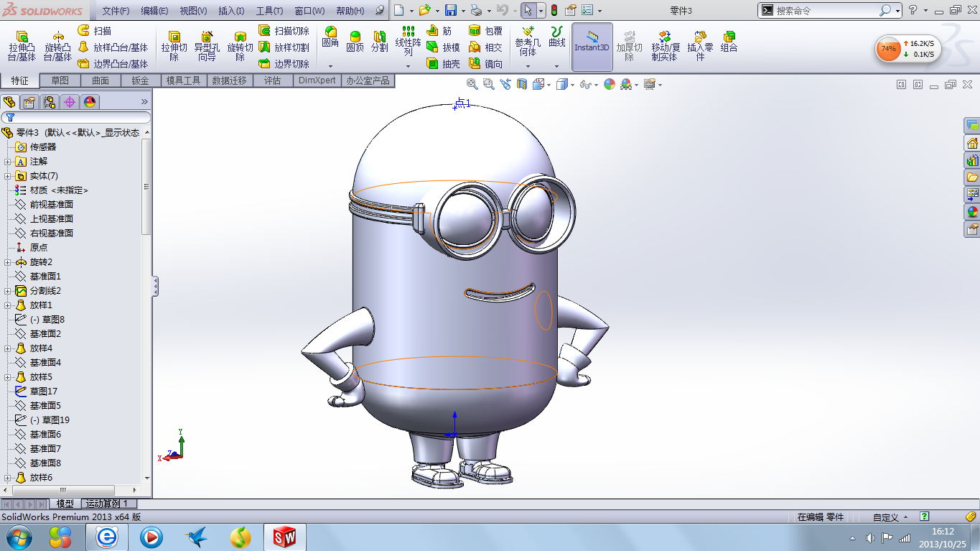Select the 插入零件 insert part tool

pyautogui.click(x=700, y=45)
